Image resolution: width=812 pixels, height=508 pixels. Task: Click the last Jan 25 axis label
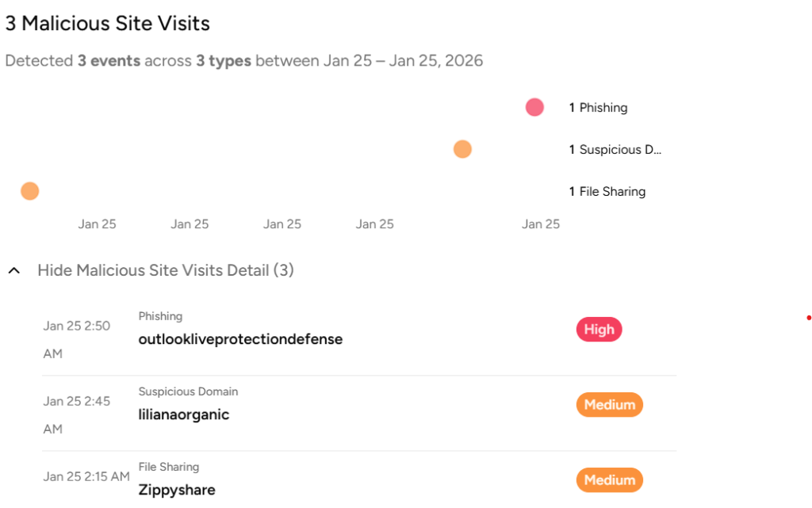(541, 224)
